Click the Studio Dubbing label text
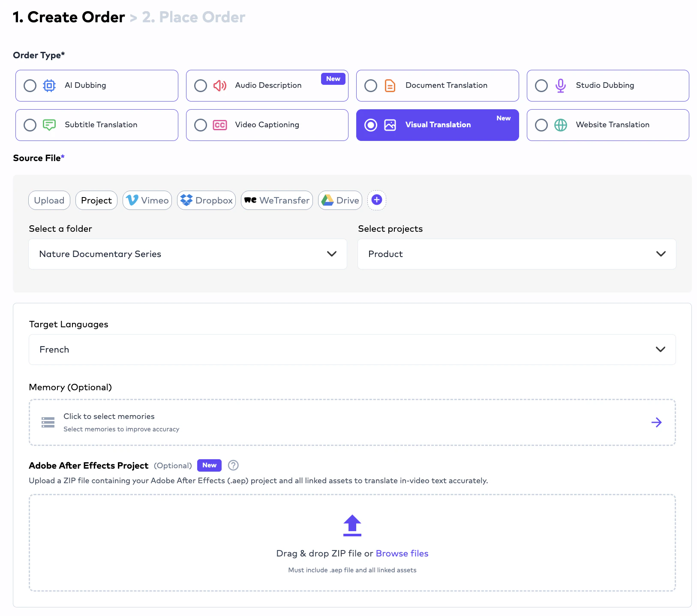Screen dimensions: 697x616 [605, 85]
